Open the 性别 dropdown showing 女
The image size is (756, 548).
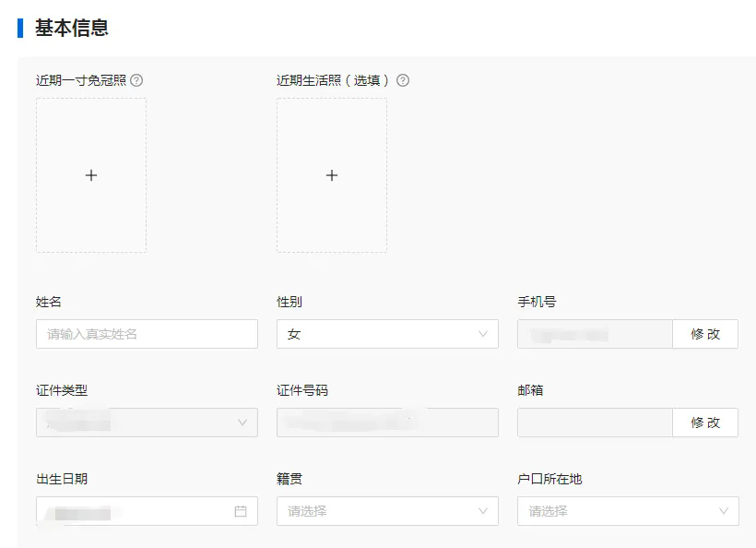tap(378, 334)
